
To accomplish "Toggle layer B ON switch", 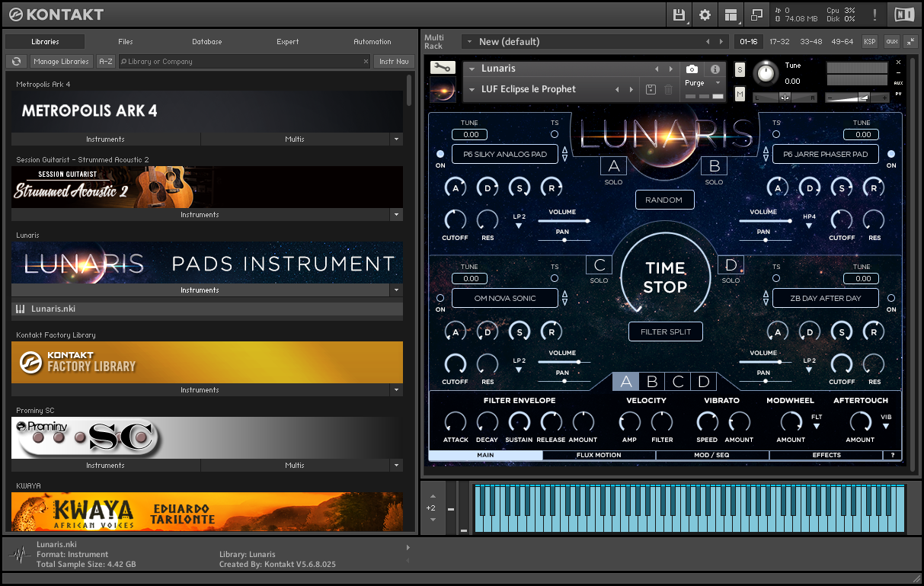I will point(891,154).
